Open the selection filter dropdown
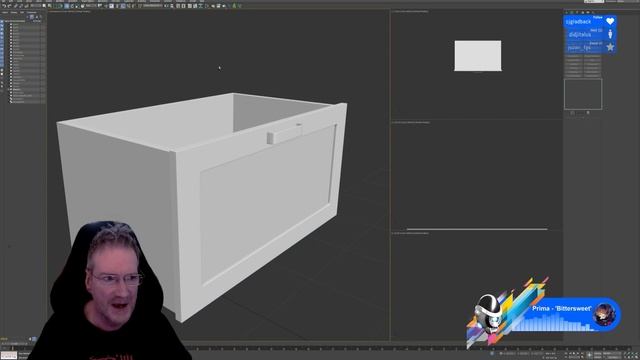Screen dimensions: 640x360 pyautogui.click(x=36, y=6)
